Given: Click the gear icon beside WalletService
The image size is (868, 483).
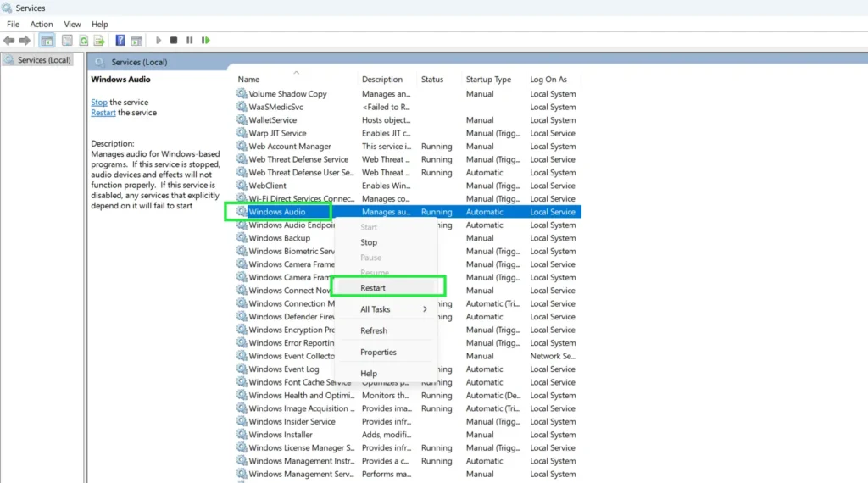Looking at the screenshot, I should click(242, 119).
